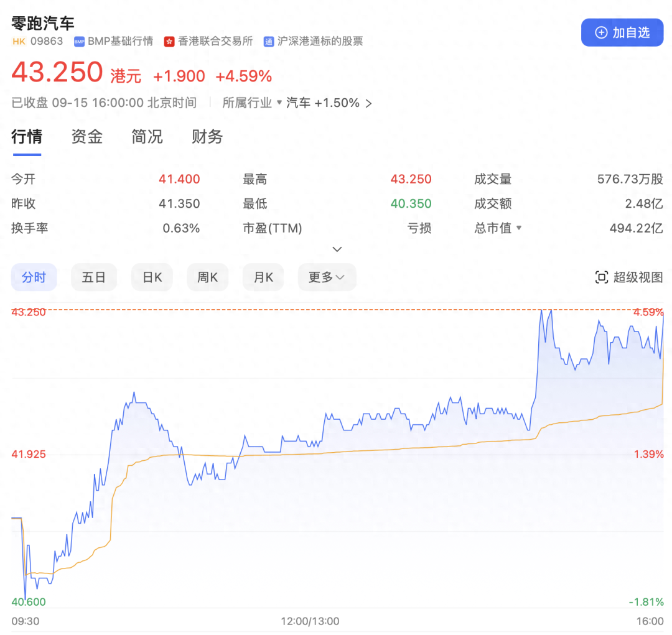
Task: Click the stock code 09863
Action: [47, 42]
